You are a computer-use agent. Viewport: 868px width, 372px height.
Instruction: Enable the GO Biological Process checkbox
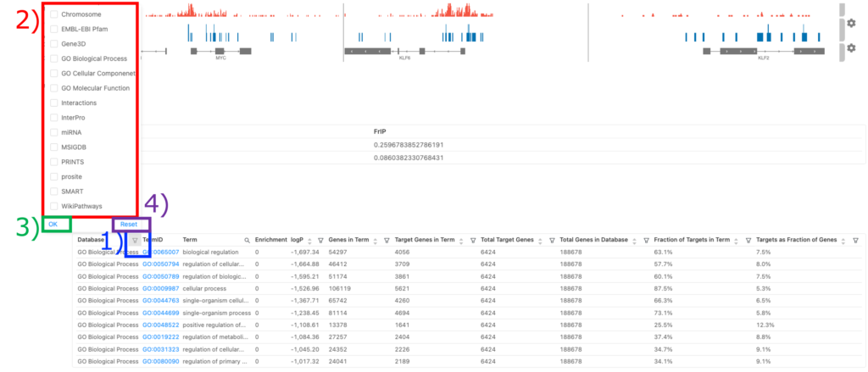click(x=53, y=58)
